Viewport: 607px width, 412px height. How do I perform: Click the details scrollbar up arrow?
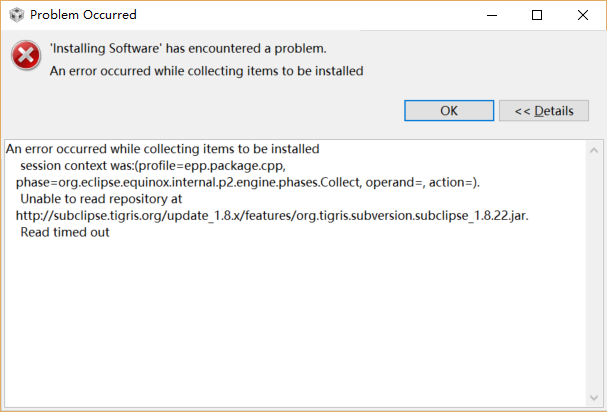coord(592,150)
